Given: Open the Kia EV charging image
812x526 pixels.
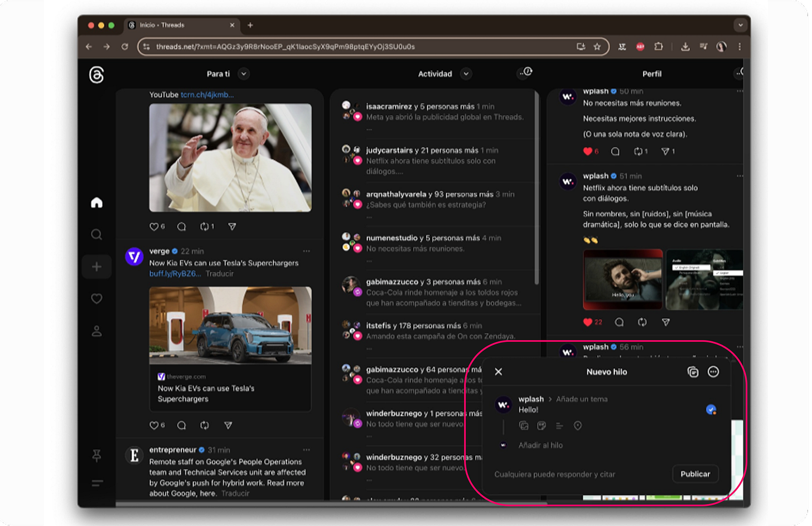Looking at the screenshot, I should 230,325.
